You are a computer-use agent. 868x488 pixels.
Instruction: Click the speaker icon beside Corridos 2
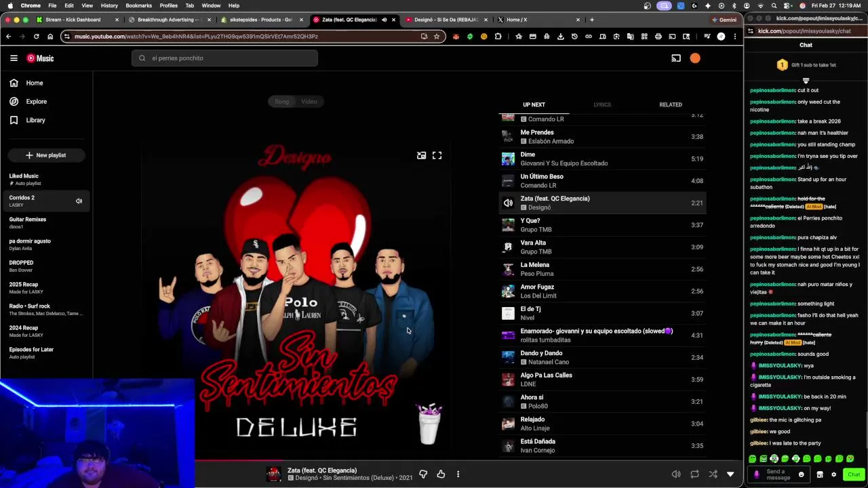pyautogui.click(x=79, y=201)
